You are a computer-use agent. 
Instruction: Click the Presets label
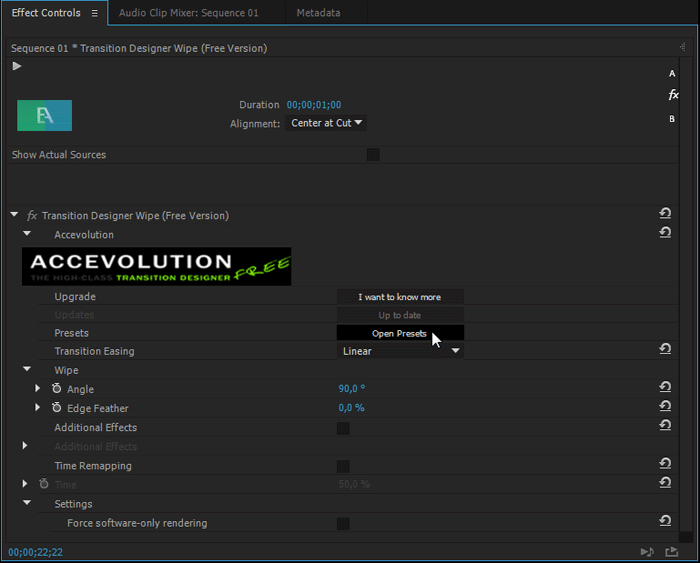coord(71,333)
